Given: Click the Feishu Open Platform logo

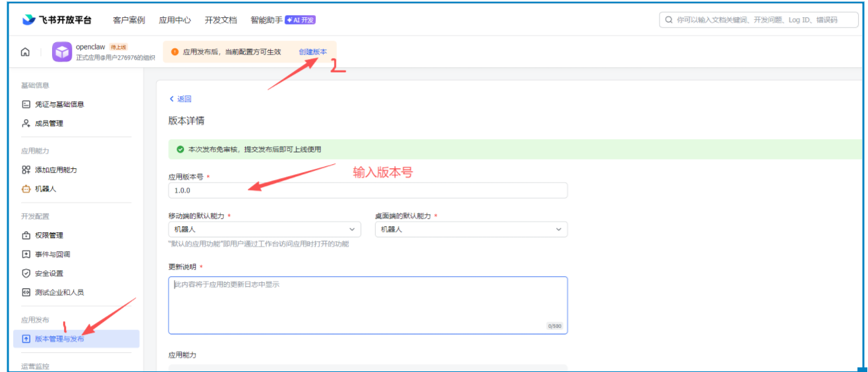Looking at the screenshot, I should tap(57, 20).
